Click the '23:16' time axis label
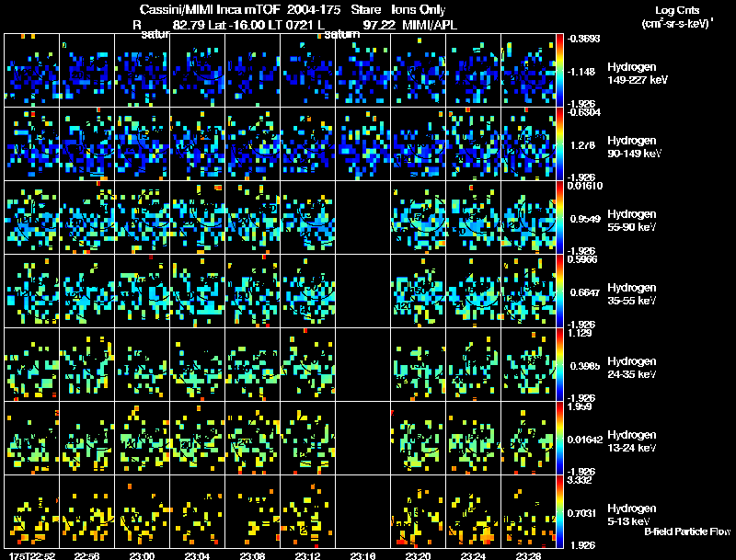 click(x=362, y=555)
